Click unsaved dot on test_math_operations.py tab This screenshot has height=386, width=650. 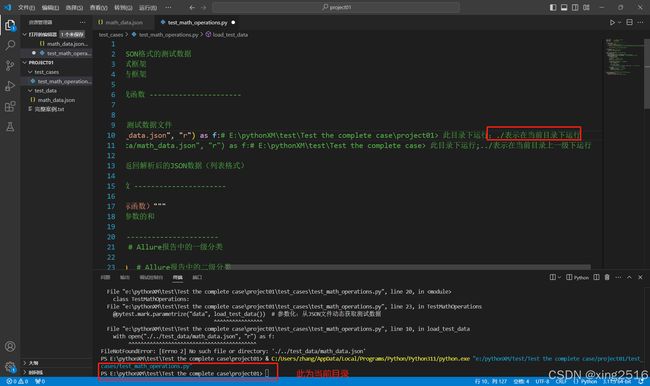(233, 22)
